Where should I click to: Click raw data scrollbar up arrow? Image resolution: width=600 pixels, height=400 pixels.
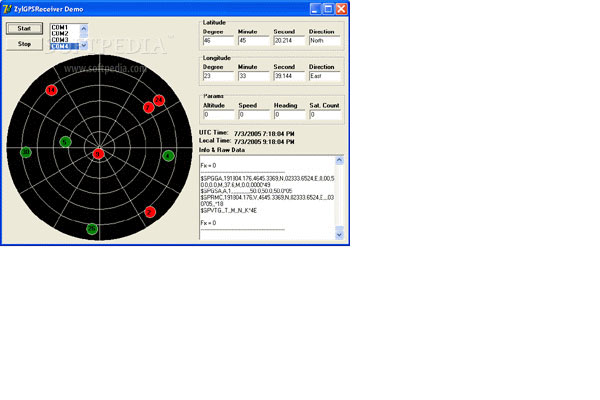(339, 160)
